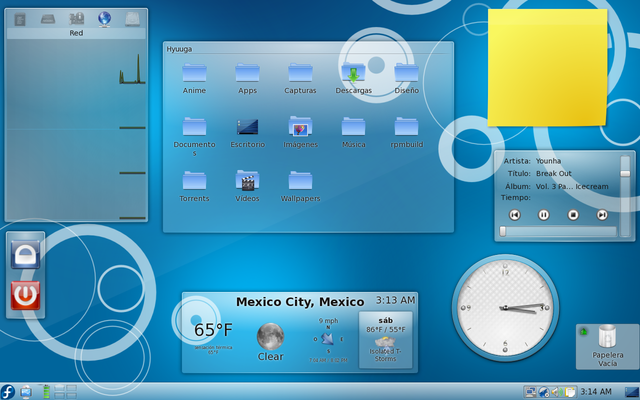Viewport: 640px width, 400px height.
Task: Click the panel clock showing 3:14 AM
Action: pos(596,392)
